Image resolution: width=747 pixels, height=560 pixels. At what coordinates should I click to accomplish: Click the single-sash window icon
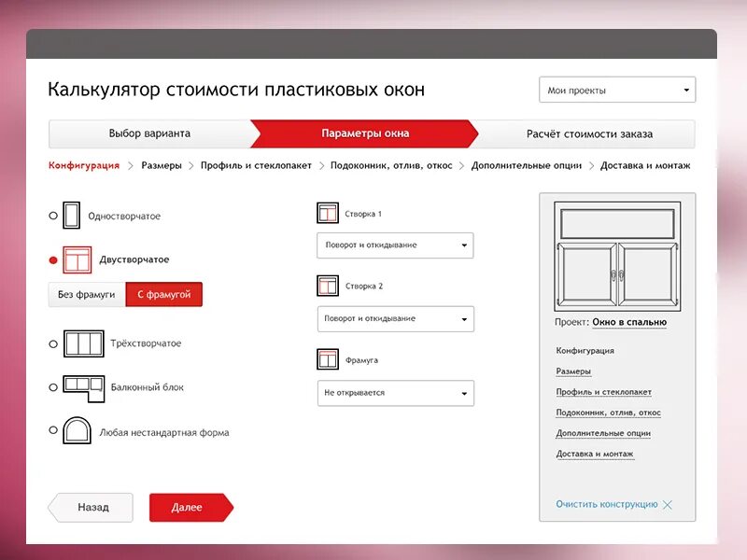[x=72, y=216]
